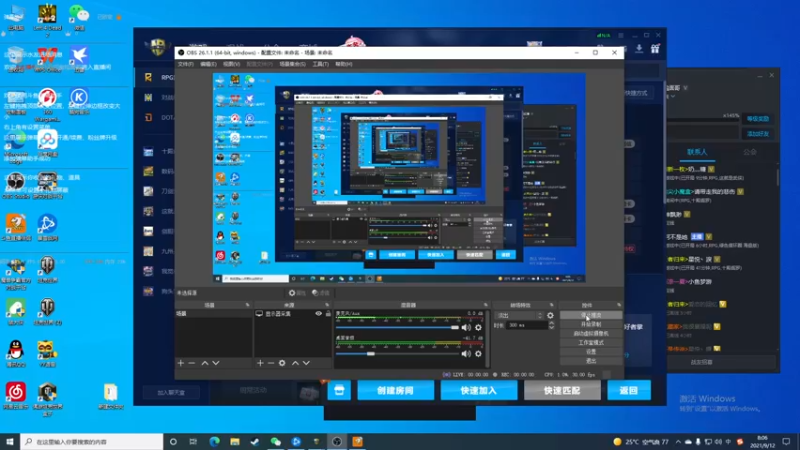Select the RPG icon in platform sidebar
The height and width of the screenshot is (450, 800).
pos(148,77)
